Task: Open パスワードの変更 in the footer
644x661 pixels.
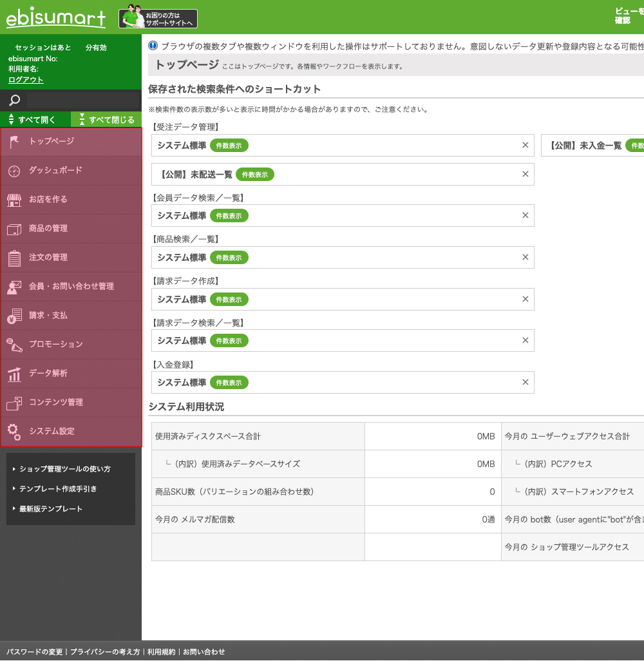Action: click(x=35, y=652)
